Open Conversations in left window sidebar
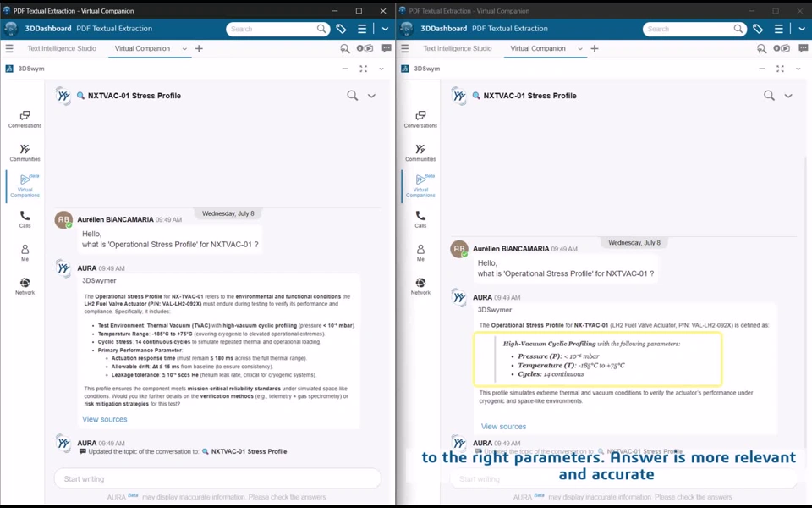This screenshot has height=508, width=812. click(25, 119)
